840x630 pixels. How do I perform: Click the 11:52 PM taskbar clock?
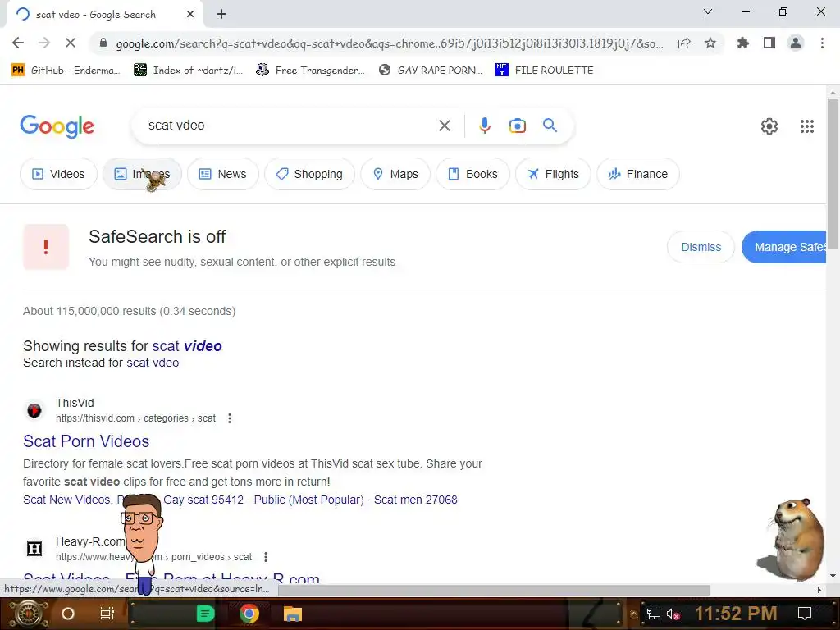click(x=736, y=614)
